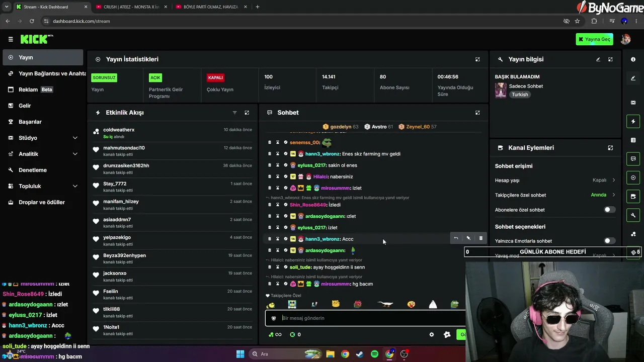
Task: Toggle Yalnızca Emotlarla sohbet switch
Action: [609, 241]
